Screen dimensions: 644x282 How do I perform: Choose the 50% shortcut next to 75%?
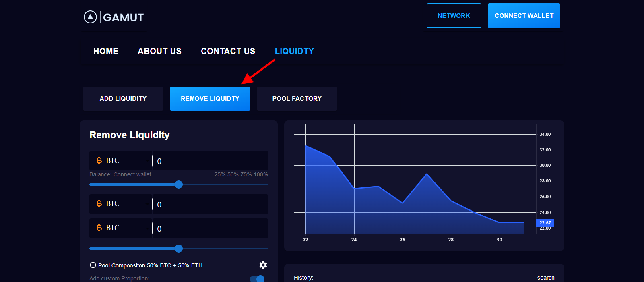(x=233, y=174)
